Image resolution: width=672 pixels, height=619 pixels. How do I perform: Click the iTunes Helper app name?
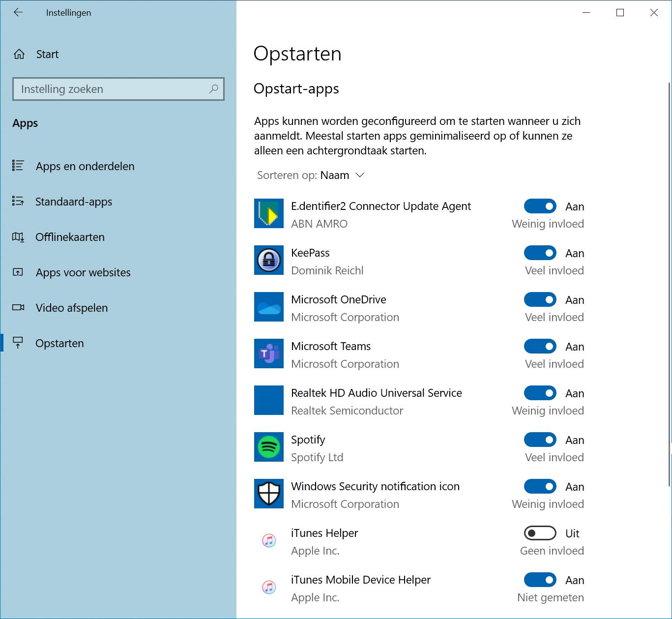point(324,533)
